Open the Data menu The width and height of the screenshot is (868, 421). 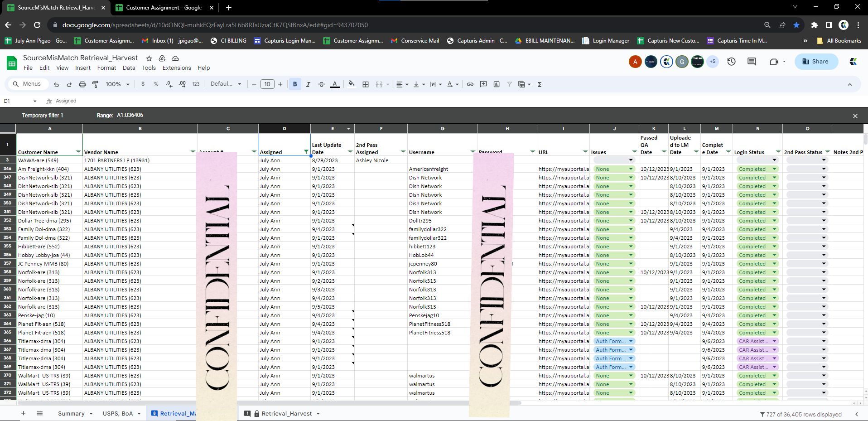click(x=129, y=68)
